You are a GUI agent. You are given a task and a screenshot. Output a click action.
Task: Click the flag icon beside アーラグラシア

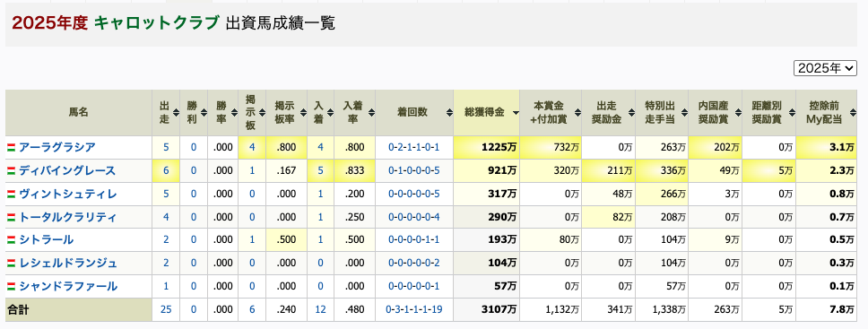pos(11,147)
